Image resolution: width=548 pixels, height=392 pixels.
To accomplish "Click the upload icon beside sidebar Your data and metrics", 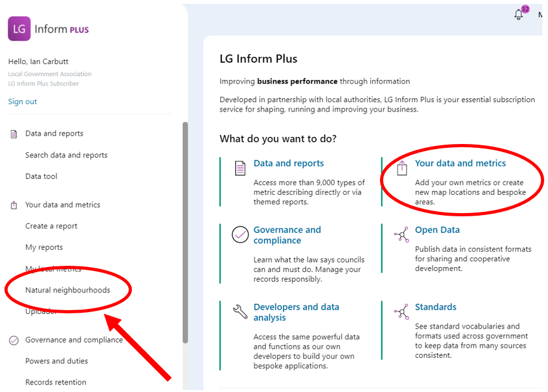I will (13, 205).
